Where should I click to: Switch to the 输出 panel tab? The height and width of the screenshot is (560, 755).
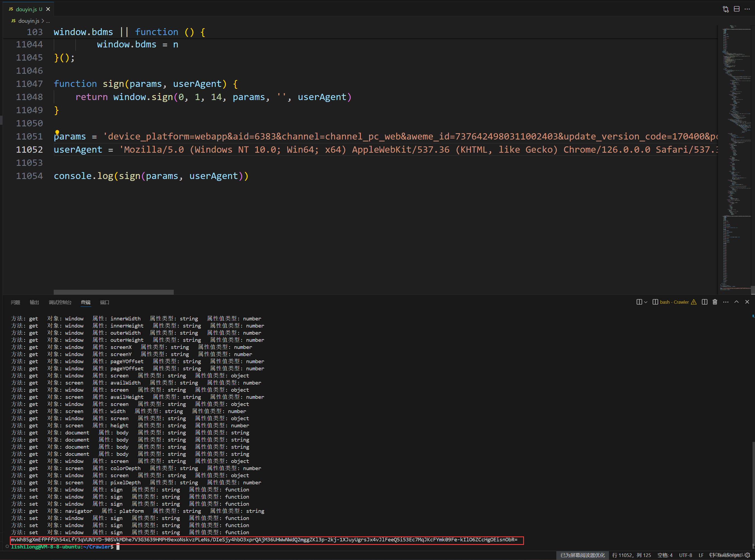tap(34, 302)
